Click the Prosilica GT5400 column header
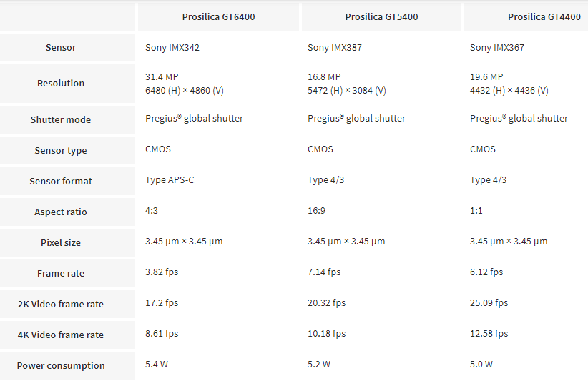Viewport: 588px width, 381px height. point(381,16)
